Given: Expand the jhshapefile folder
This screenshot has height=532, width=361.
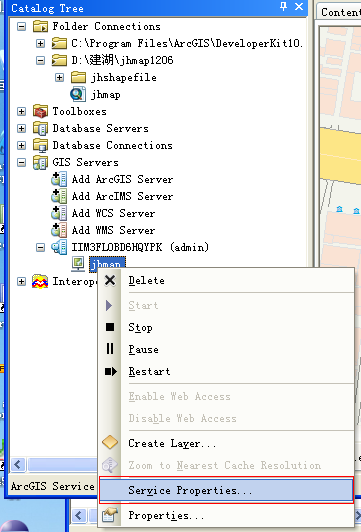Looking at the screenshot, I should tap(59, 77).
